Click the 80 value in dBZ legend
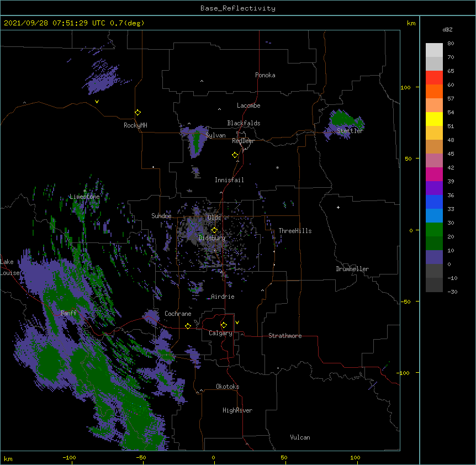The height and width of the screenshot is (465, 476). click(451, 43)
